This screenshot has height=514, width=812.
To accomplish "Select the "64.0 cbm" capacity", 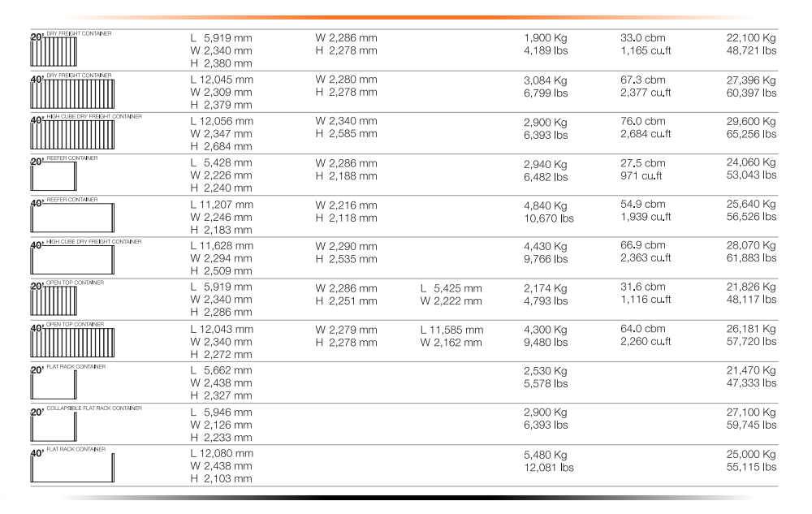I will click(642, 329).
